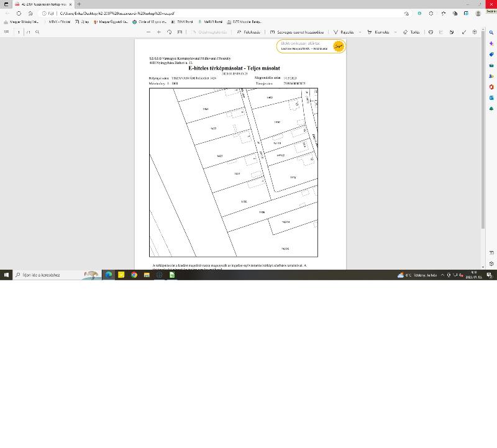Open the sidebar search icon
This screenshot has width=497, height=448.
click(x=491, y=33)
